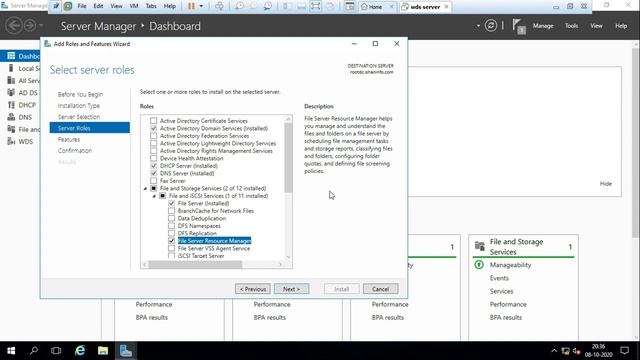
Task: Click the roles list vertical scrollbar
Action: 289,157
